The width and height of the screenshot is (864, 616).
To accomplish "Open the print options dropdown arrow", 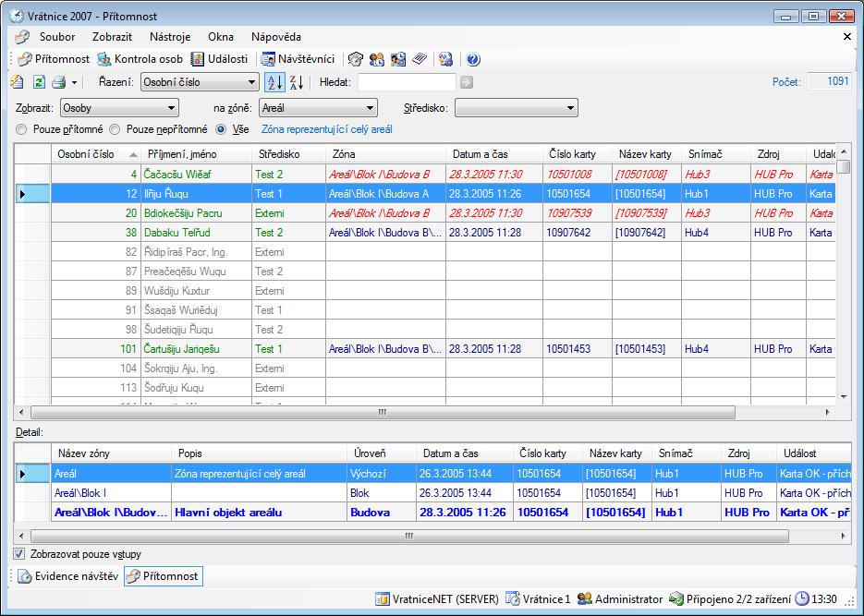I will (x=74, y=82).
